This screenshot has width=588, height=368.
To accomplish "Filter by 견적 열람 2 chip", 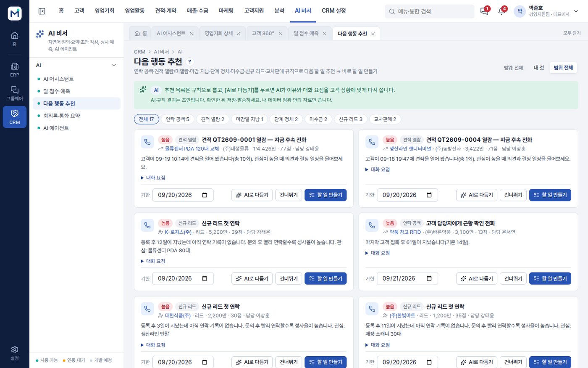I will pyautogui.click(x=213, y=119).
